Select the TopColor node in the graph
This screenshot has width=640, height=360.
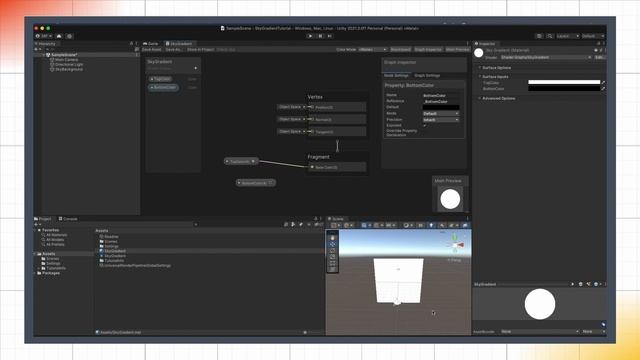[241, 161]
